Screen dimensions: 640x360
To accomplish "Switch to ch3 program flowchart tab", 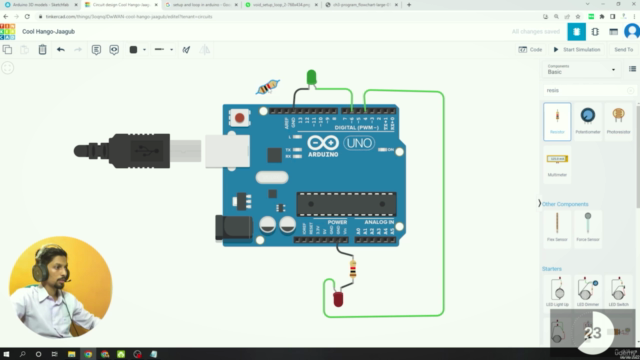I will pos(361,5).
